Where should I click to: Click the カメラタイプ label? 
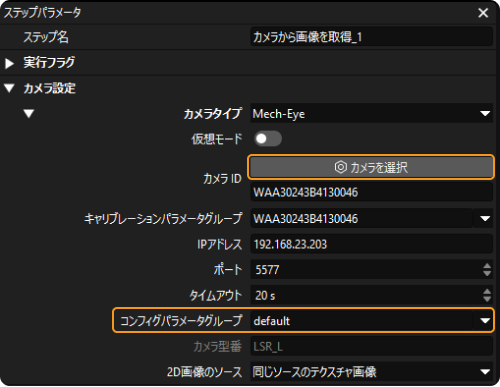213,114
